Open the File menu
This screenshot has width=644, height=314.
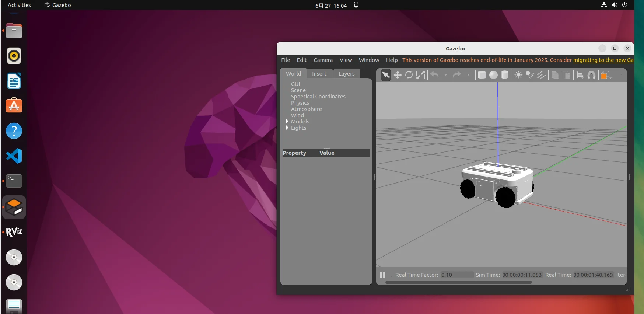[286, 60]
